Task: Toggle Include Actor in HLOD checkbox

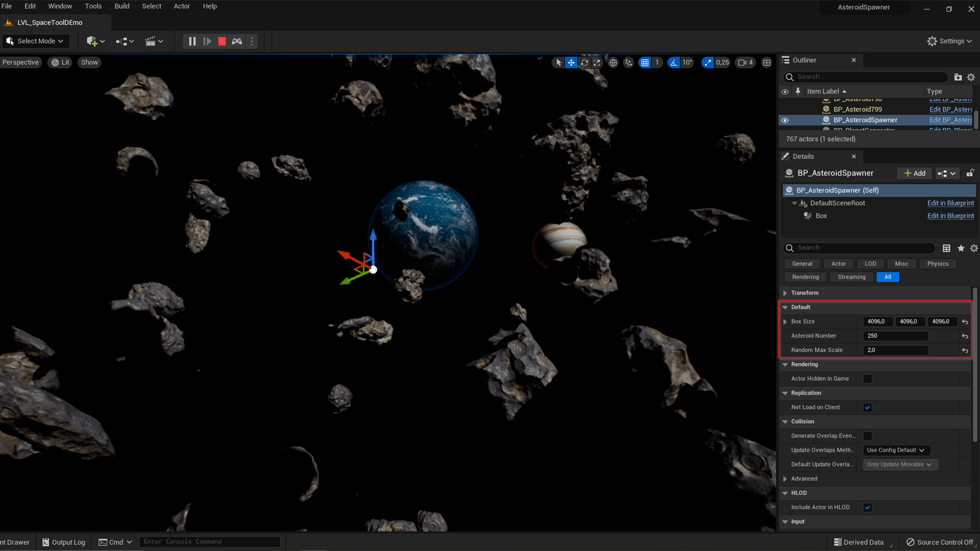Action: click(x=867, y=507)
